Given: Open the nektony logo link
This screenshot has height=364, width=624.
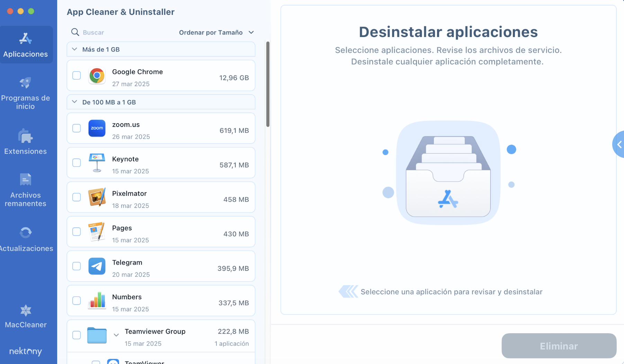Looking at the screenshot, I should (x=25, y=351).
